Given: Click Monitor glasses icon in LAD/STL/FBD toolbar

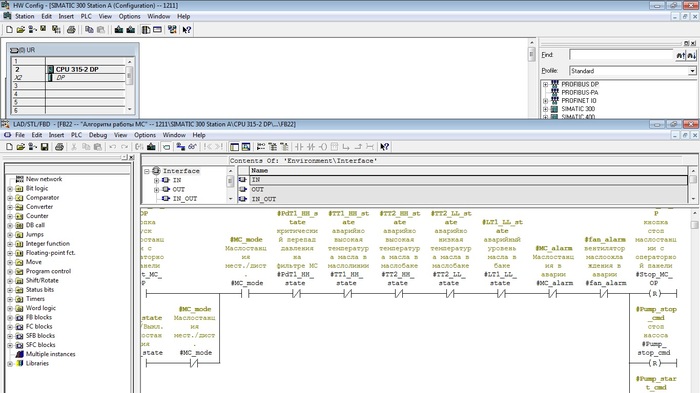Looking at the screenshot, I should 192,146.
